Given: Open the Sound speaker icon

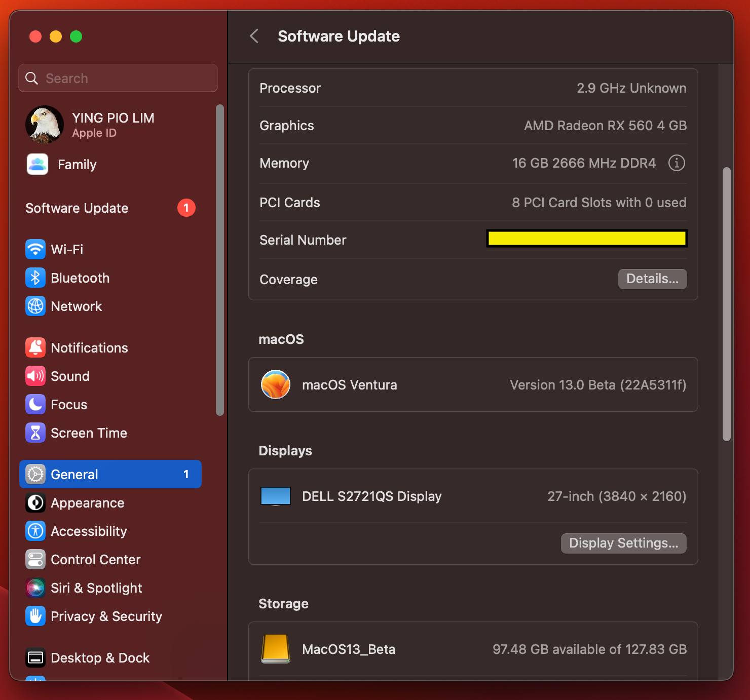Looking at the screenshot, I should (x=35, y=376).
